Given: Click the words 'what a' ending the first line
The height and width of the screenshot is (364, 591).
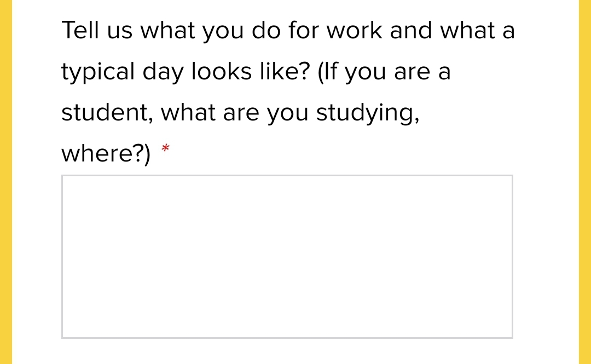Looking at the screenshot, I should [477, 30].
